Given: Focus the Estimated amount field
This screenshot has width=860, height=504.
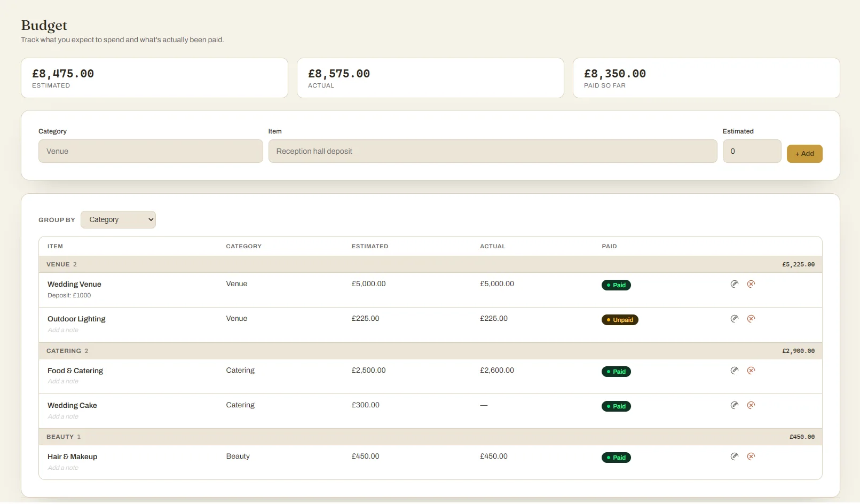Looking at the screenshot, I should [x=752, y=151].
